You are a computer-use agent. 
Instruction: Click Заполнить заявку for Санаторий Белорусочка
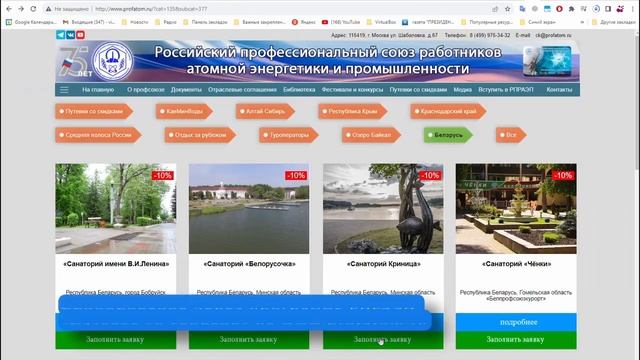(249, 340)
